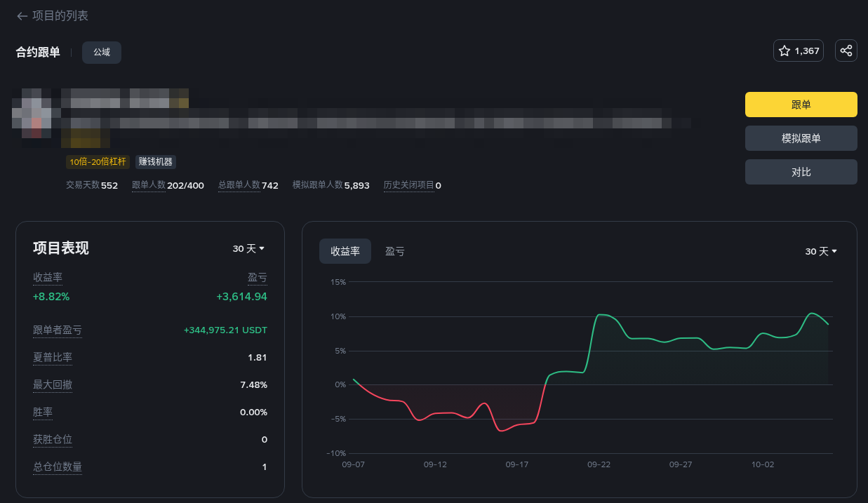
Task: Click the 收益率 label in 项目表现
Action: [48, 278]
